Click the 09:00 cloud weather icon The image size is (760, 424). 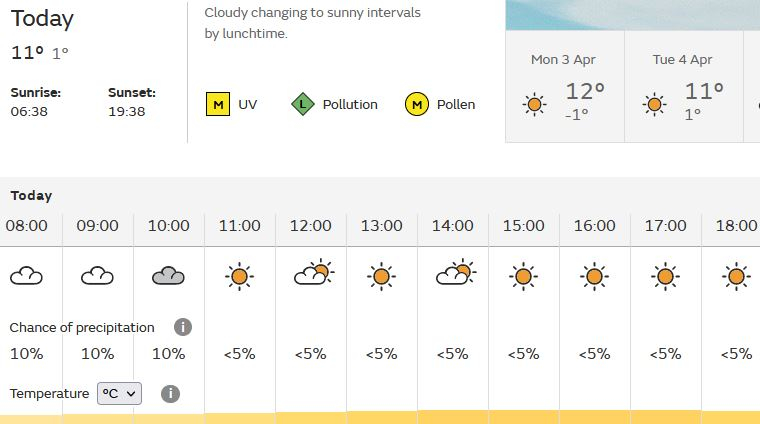97,276
